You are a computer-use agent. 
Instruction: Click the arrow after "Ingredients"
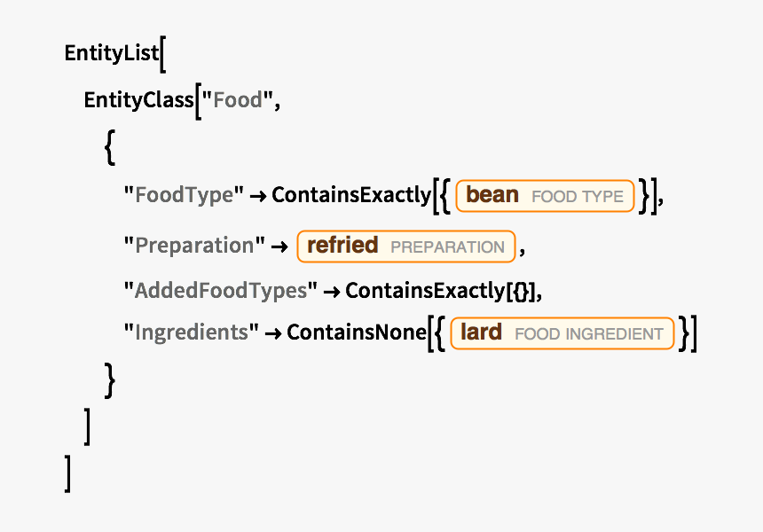point(273,334)
